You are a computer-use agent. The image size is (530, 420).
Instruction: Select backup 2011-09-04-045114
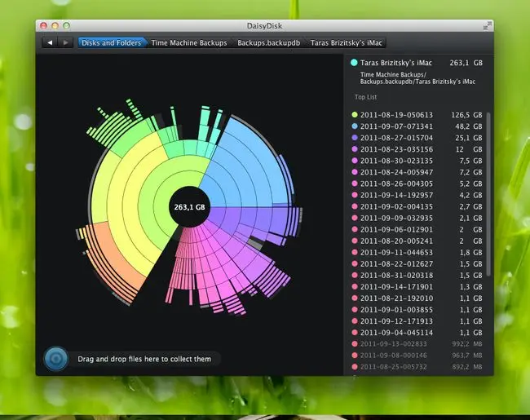(x=417, y=333)
